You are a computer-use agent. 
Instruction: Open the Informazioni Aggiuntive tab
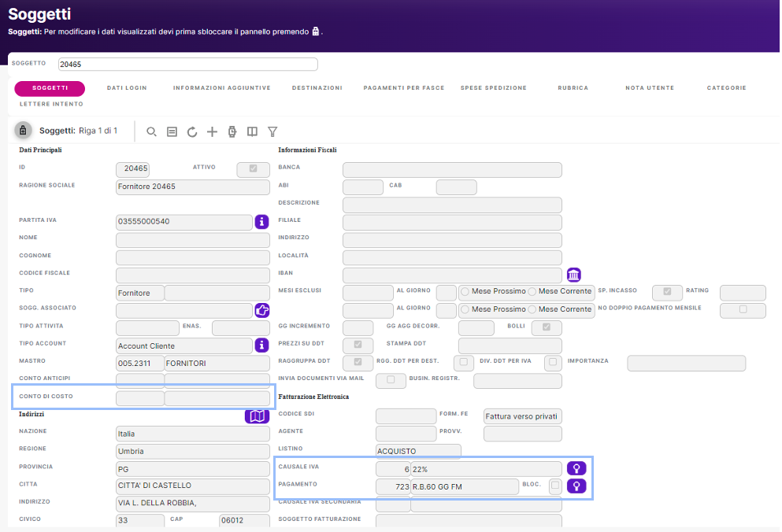click(x=222, y=88)
